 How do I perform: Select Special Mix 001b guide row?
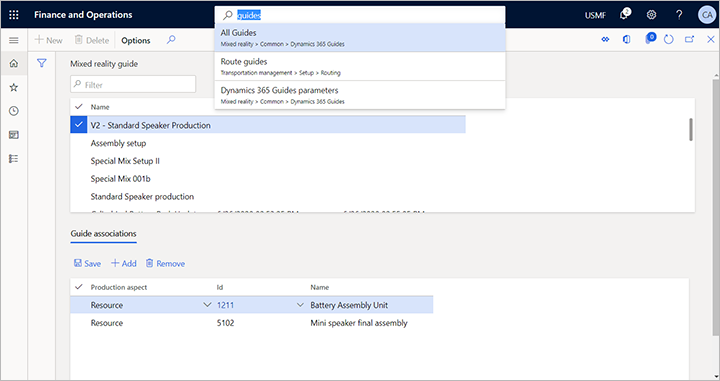(268, 179)
